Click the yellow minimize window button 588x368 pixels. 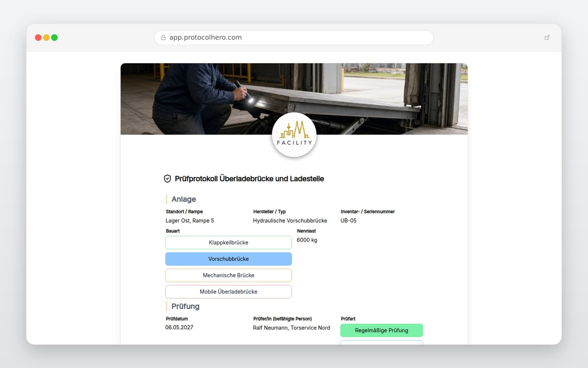point(46,38)
